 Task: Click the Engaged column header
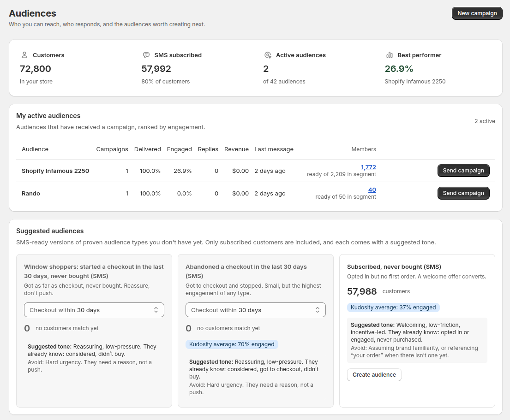click(x=179, y=149)
